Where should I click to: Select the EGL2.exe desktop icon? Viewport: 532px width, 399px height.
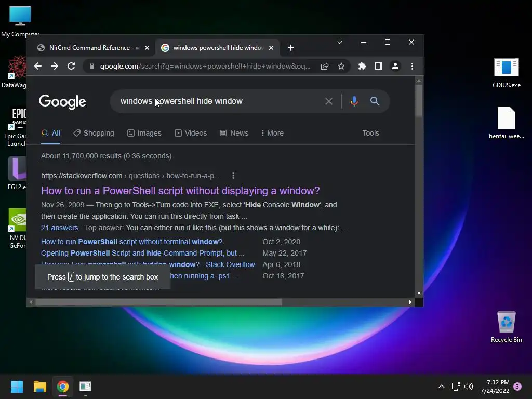pyautogui.click(x=16, y=173)
